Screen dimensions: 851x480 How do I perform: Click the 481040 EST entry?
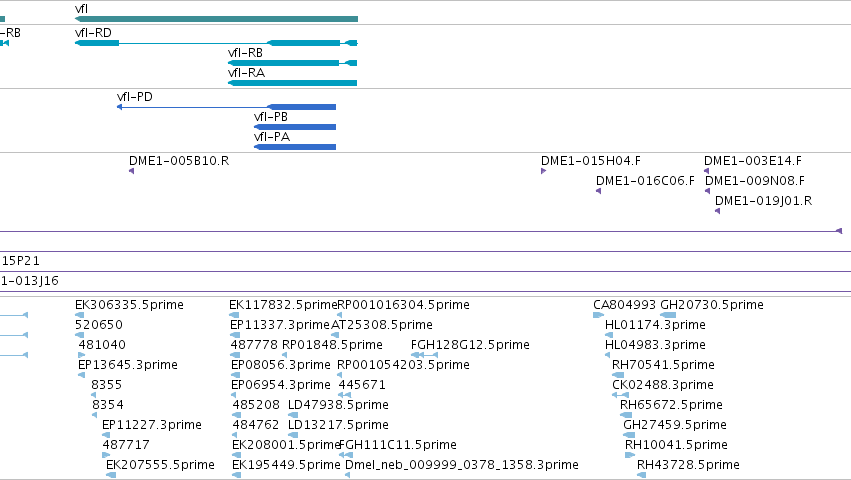[102, 345]
